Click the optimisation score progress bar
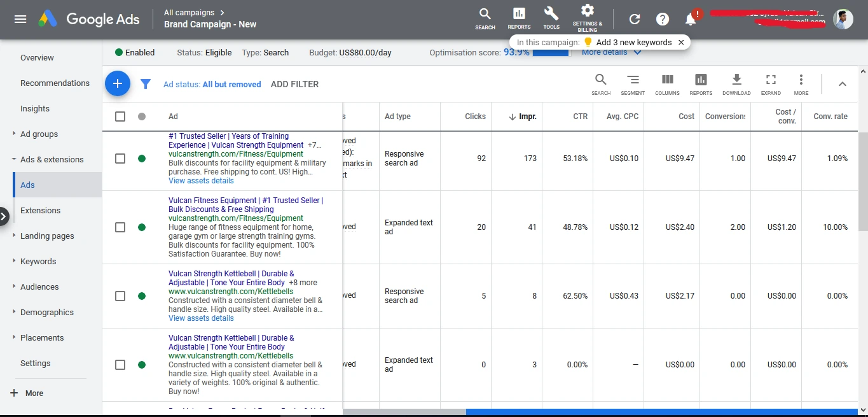The height and width of the screenshot is (417, 868). tap(551, 52)
